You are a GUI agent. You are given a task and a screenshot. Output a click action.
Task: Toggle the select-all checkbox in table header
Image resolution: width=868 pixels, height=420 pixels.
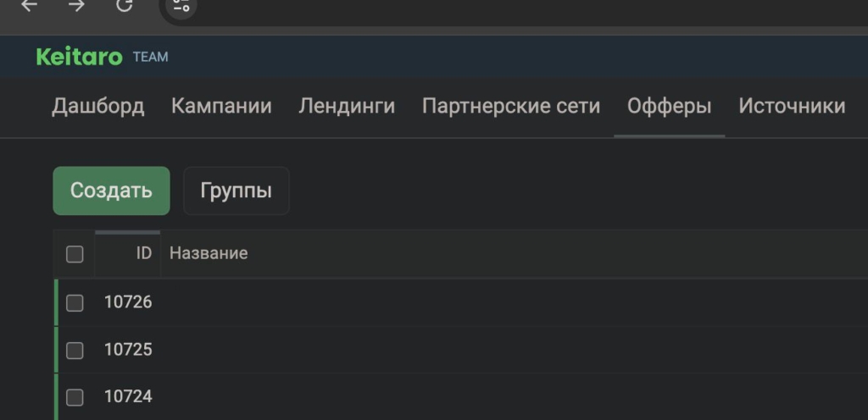pos(75,254)
